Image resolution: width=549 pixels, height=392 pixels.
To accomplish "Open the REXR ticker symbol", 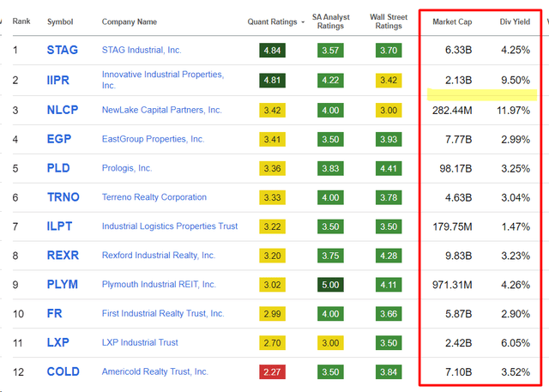I will (63, 255).
